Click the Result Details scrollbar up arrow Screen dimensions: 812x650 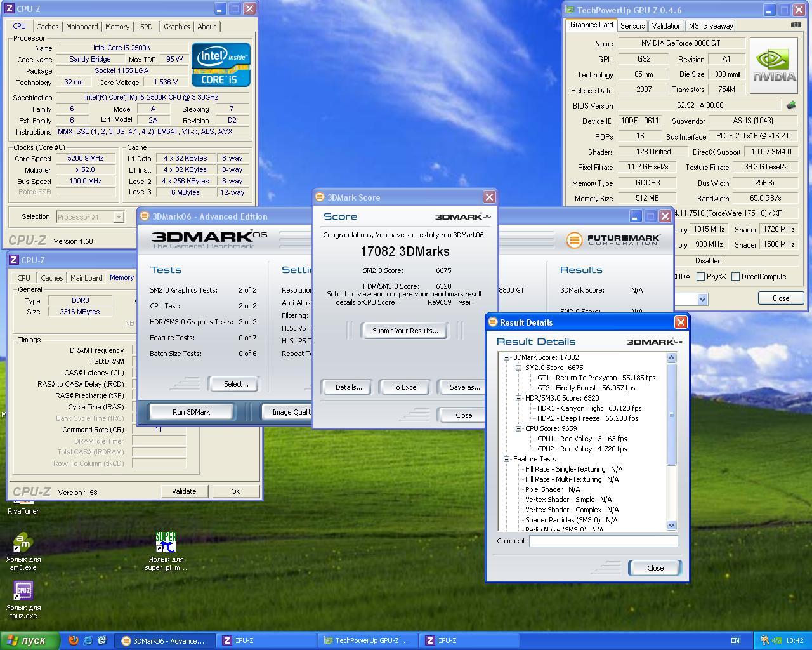671,357
